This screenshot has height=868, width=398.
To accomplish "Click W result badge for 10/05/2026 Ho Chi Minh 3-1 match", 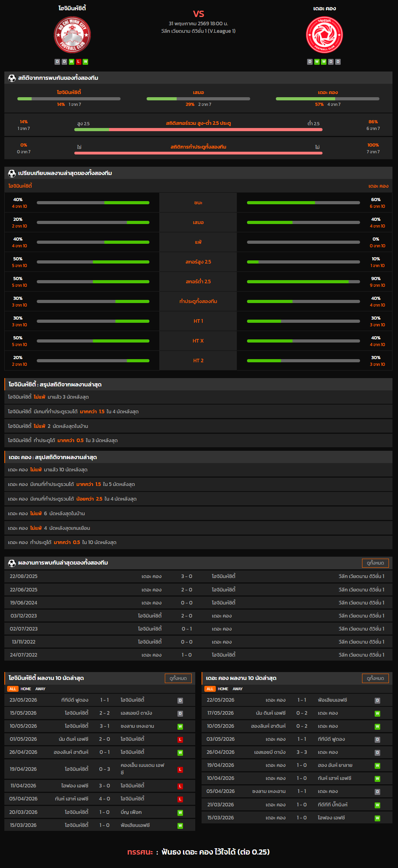I will click(x=180, y=727).
